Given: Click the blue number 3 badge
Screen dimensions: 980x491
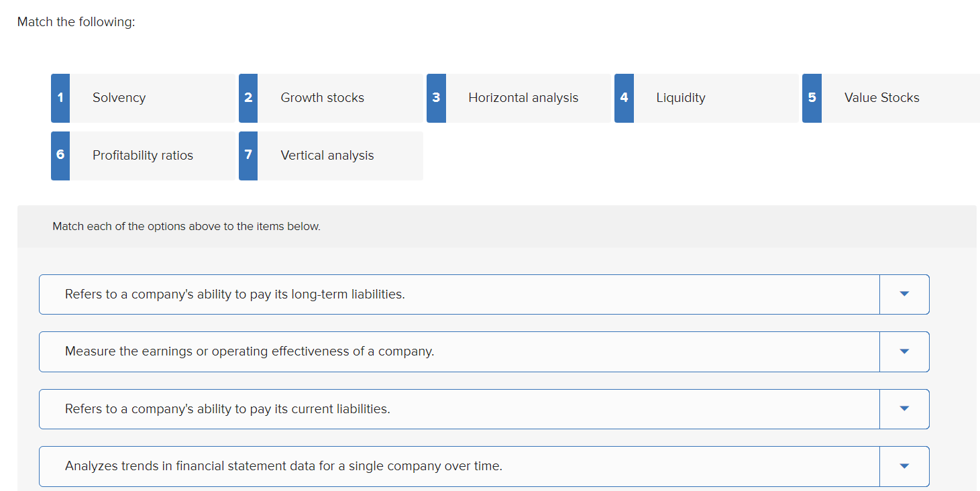Looking at the screenshot, I should tap(436, 98).
